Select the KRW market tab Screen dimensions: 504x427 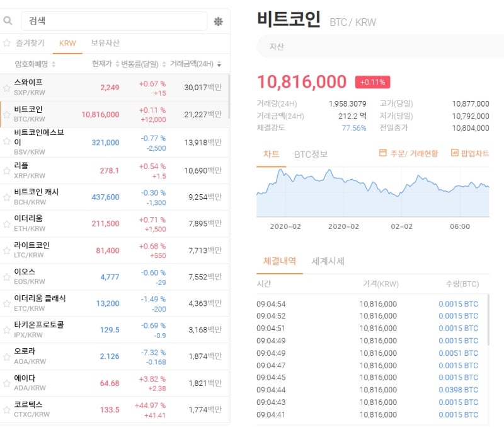point(67,43)
